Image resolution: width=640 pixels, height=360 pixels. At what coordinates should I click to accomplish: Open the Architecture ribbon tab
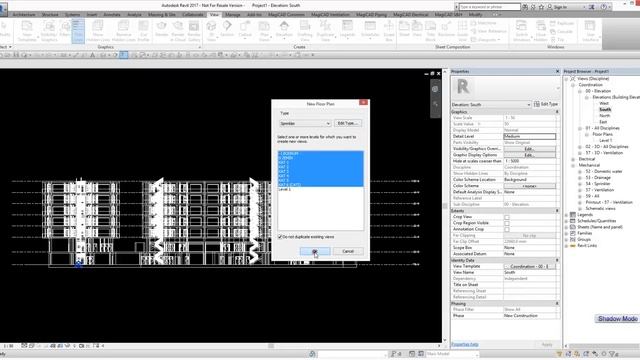point(24,15)
